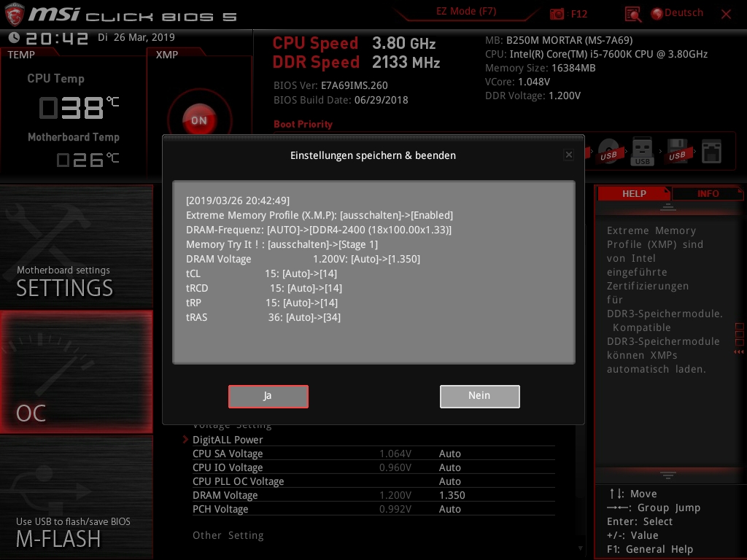The height and width of the screenshot is (560, 747).
Task: Edit the DRAM Voltage 1.350 value
Action: 452,495
